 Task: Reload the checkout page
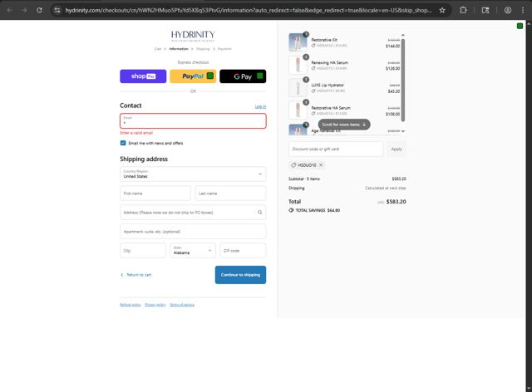coord(39,10)
